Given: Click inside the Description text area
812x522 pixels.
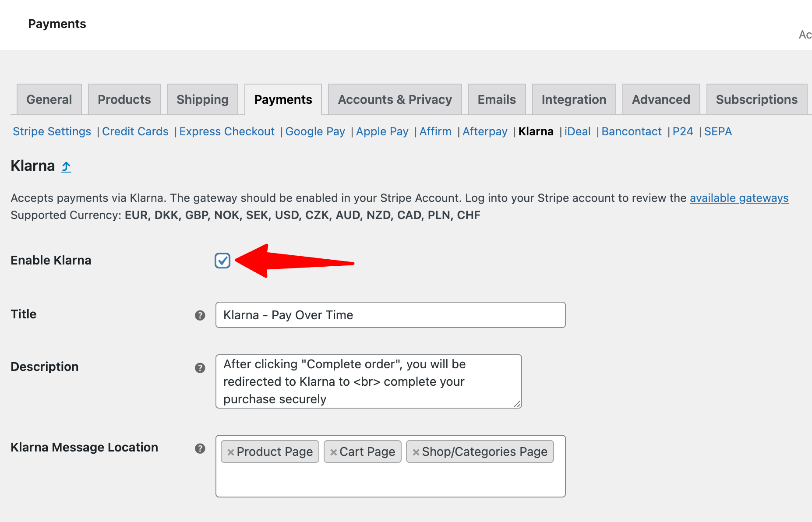Looking at the screenshot, I should coord(368,381).
